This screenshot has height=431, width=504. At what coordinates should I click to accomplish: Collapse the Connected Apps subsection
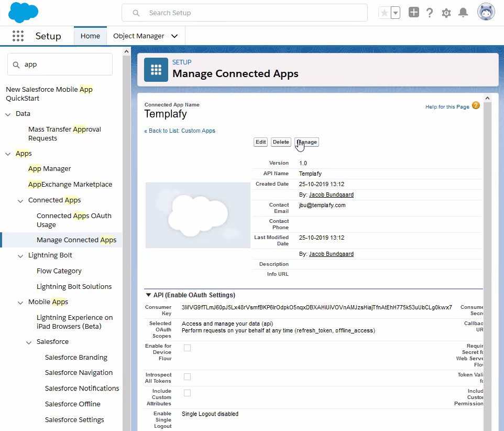20,201
